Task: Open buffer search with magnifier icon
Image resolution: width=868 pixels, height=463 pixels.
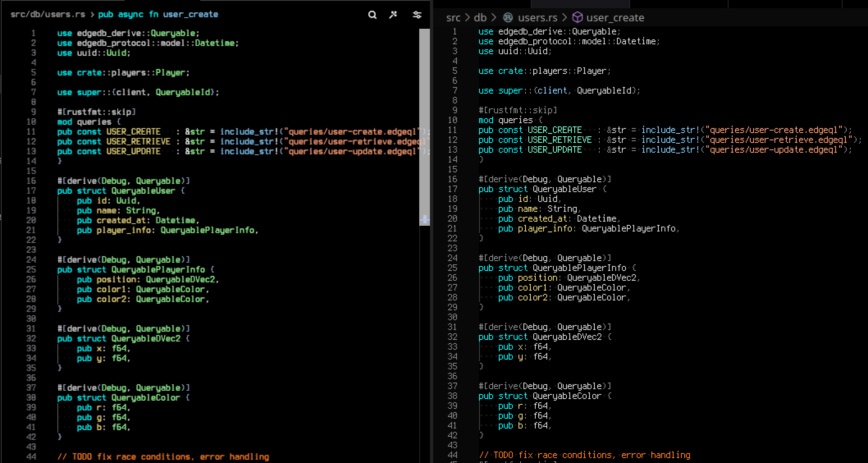Action: (x=372, y=15)
